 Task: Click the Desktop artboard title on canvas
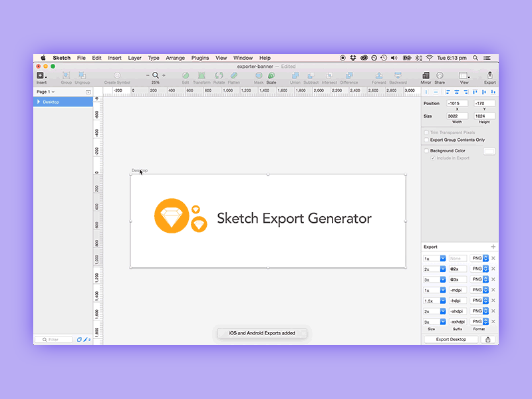click(140, 170)
